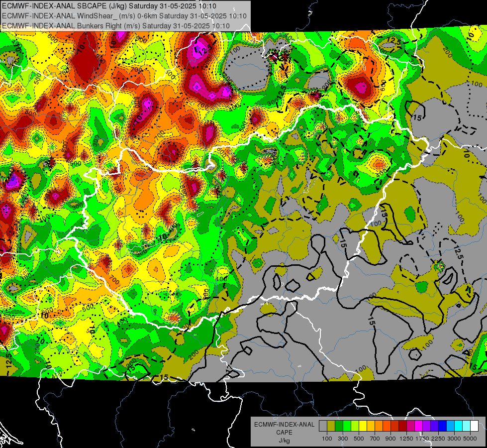Click the 500 tick label under the legend
The width and height of the screenshot is (487, 448).
coord(359,439)
